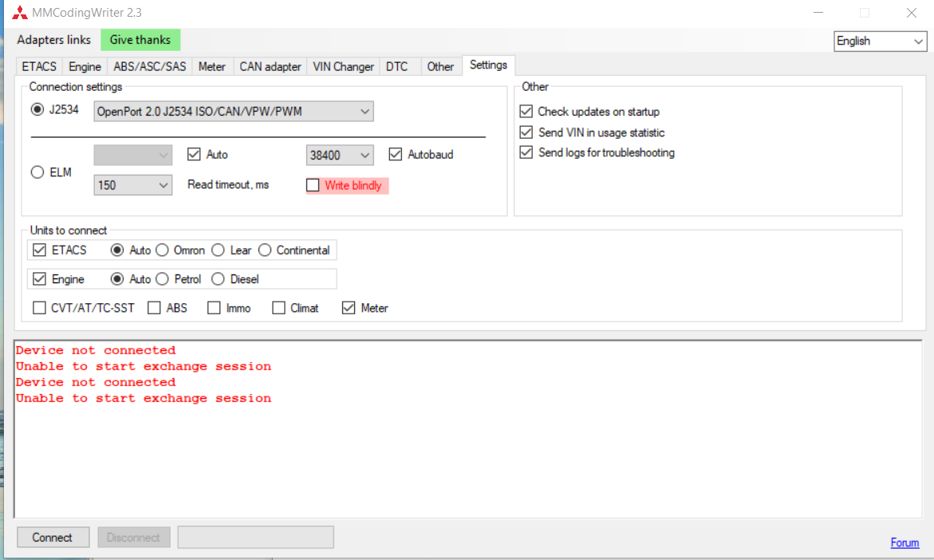This screenshot has width=934, height=560.
Task: Open the CAN adapter tab
Action: (270, 67)
